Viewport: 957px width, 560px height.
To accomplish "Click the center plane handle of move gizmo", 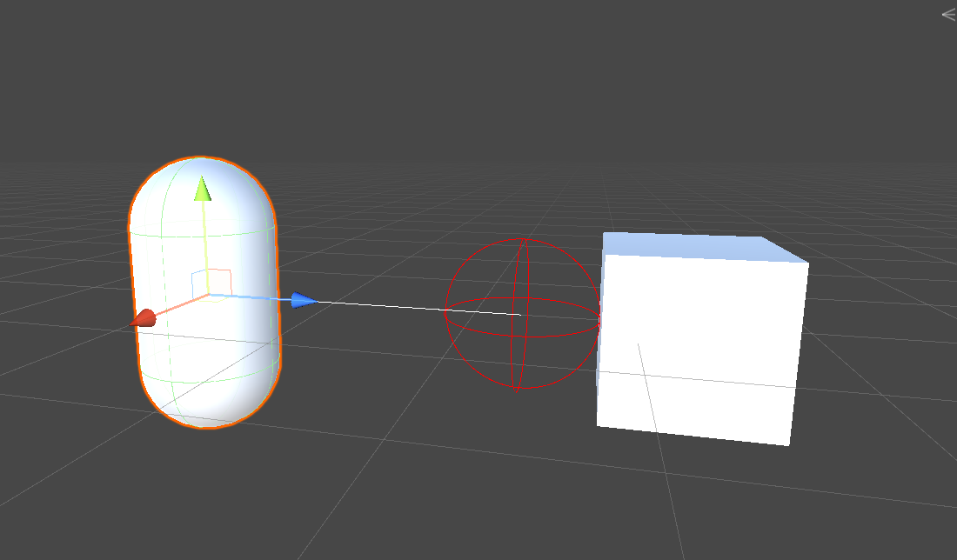I will [211, 284].
